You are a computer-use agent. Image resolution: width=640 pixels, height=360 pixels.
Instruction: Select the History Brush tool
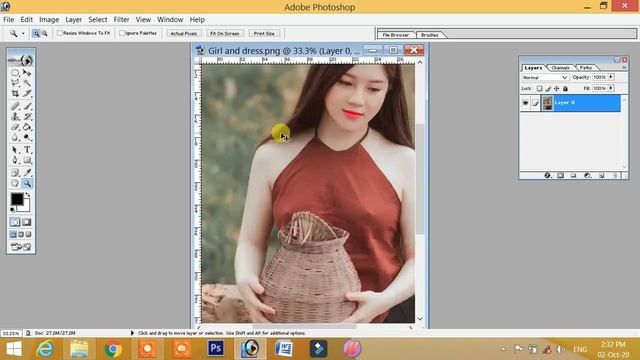(x=27, y=116)
